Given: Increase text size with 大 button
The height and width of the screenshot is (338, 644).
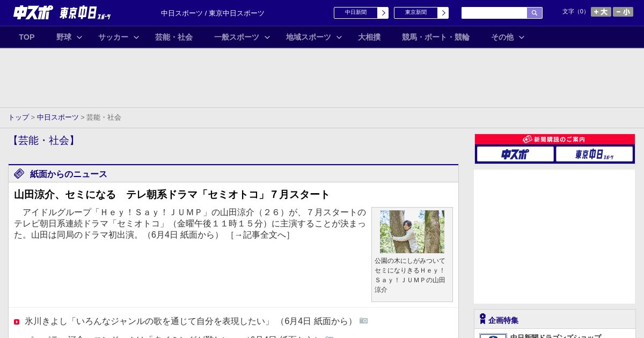Looking at the screenshot, I should pyautogui.click(x=601, y=12).
